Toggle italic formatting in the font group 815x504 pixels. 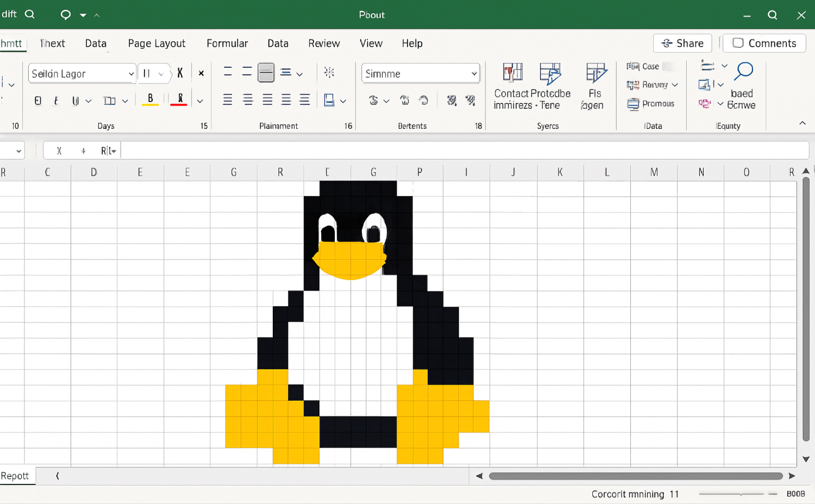coord(56,100)
